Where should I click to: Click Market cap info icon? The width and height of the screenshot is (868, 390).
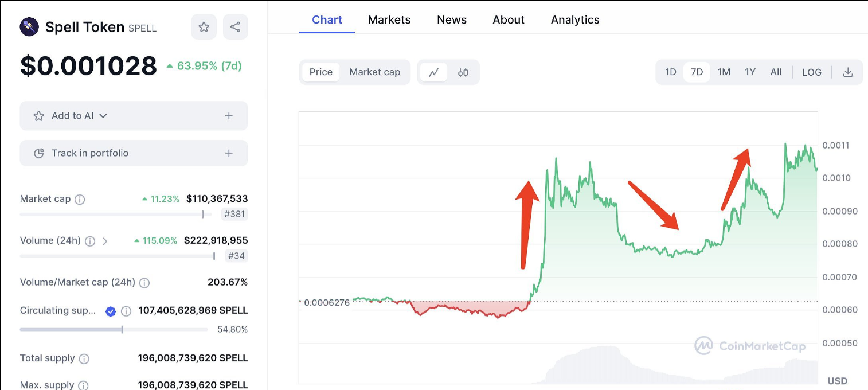coord(80,200)
